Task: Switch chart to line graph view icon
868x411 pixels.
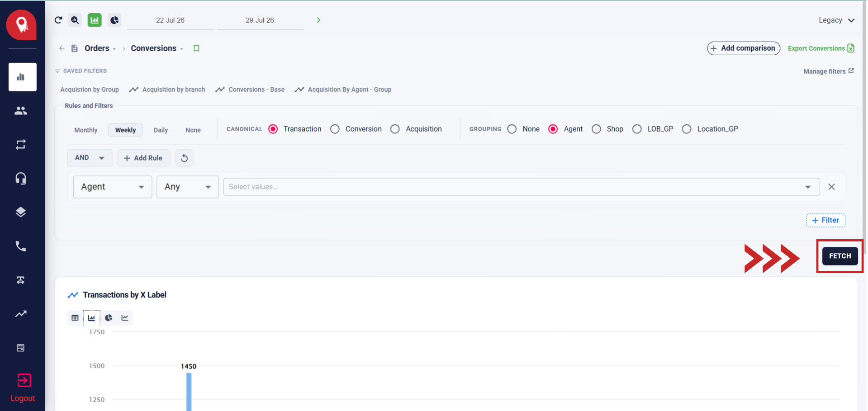Action: (x=125, y=318)
